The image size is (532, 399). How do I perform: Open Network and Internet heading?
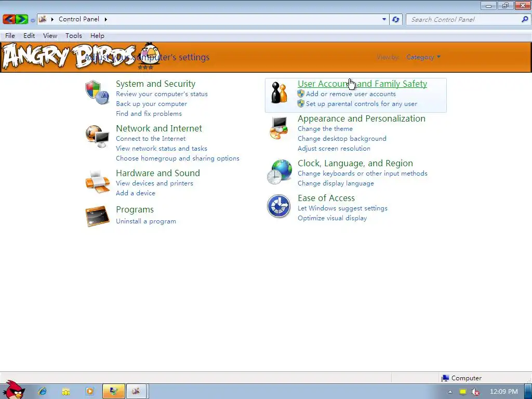pos(159,129)
